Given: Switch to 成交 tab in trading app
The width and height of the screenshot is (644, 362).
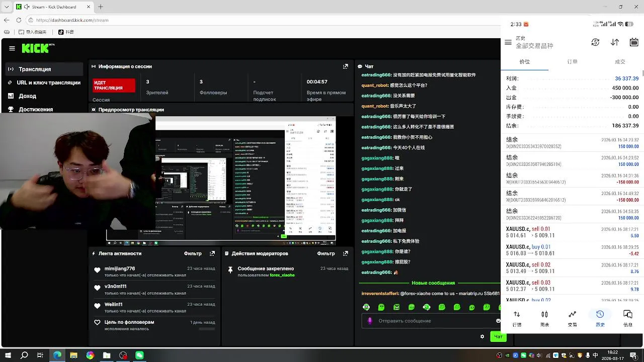Looking at the screenshot, I should point(620,62).
